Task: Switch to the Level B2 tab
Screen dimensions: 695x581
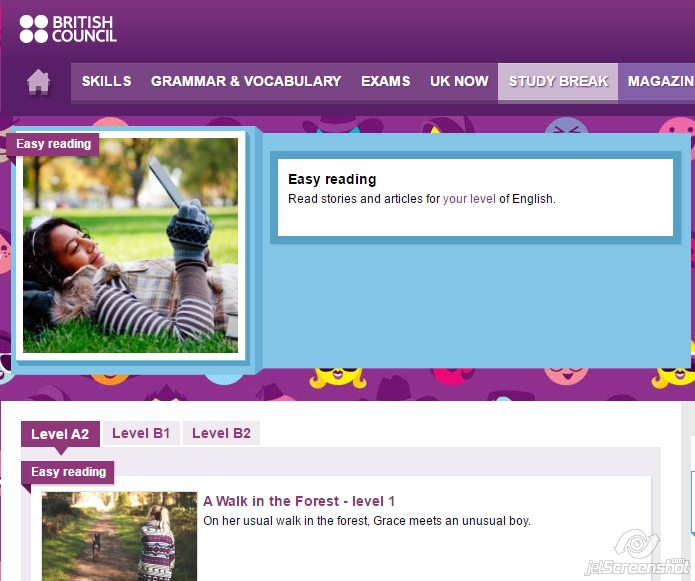Action: tap(221, 433)
